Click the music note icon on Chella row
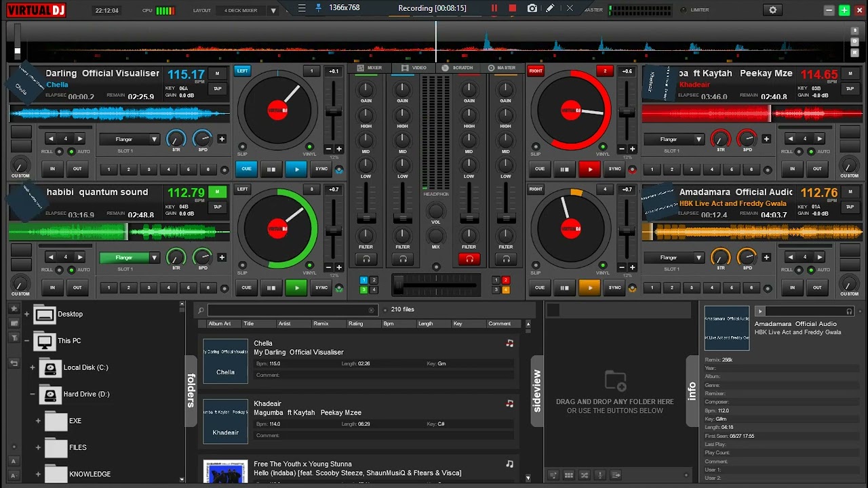This screenshot has width=868, height=488. click(x=509, y=344)
